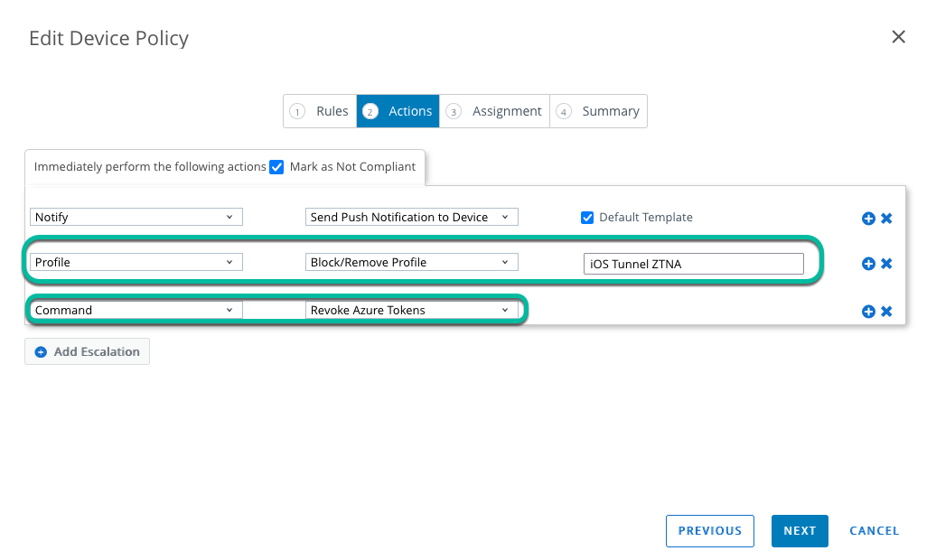The image size is (936, 560).
Task: Toggle the Default Template checkbox
Action: click(x=587, y=218)
